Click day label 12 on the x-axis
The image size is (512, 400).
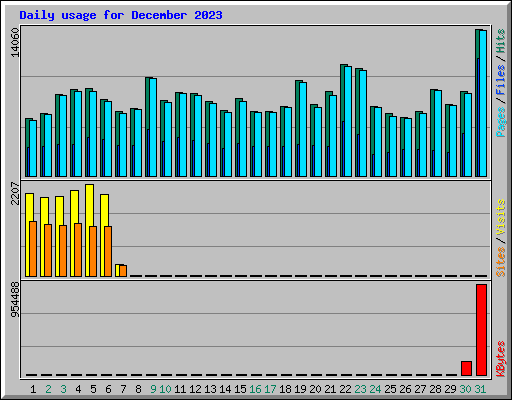195,389
